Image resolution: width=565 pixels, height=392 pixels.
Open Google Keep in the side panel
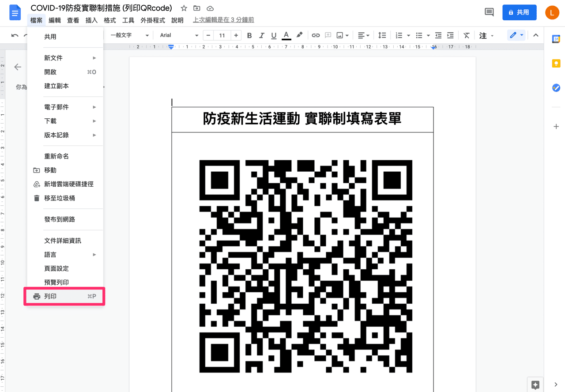point(556,64)
